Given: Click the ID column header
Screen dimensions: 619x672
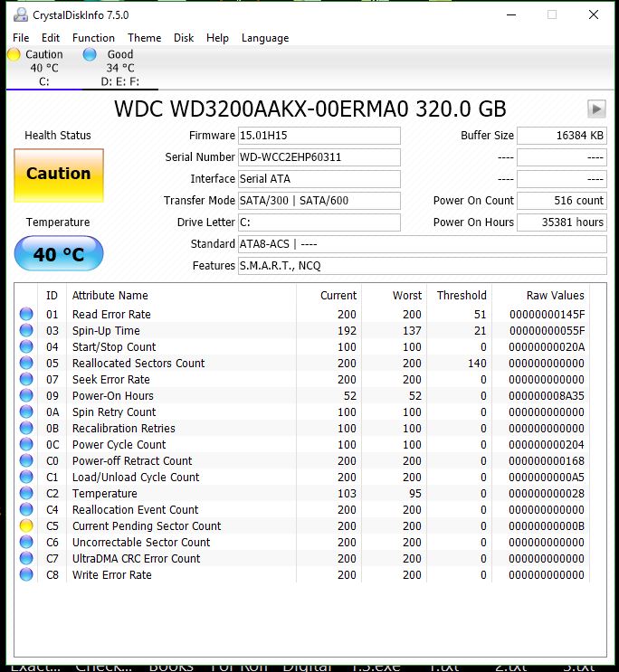Looking at the screenshot, I should (52, 295).
